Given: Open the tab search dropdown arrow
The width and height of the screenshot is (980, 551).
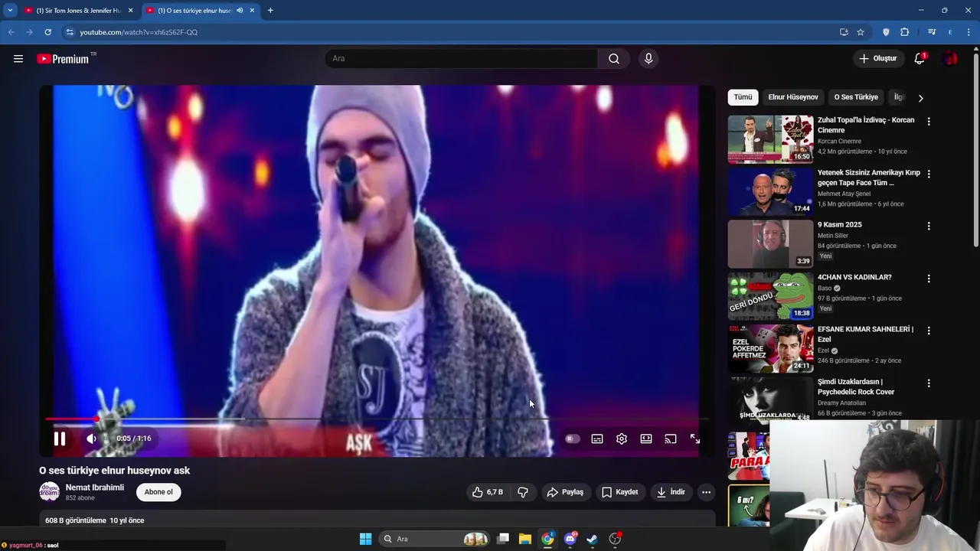Looking at the screenshot, I should tap(10, 11).
